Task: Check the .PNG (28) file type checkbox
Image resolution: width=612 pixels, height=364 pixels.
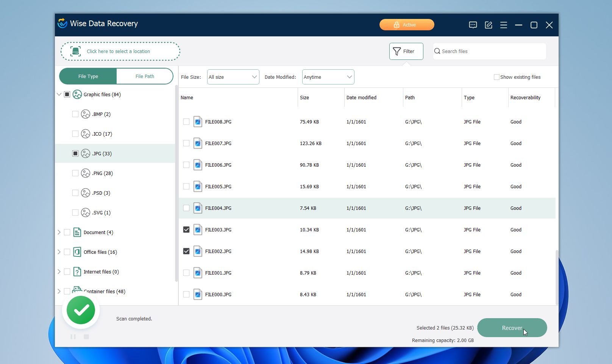Action: coord(75,173)
